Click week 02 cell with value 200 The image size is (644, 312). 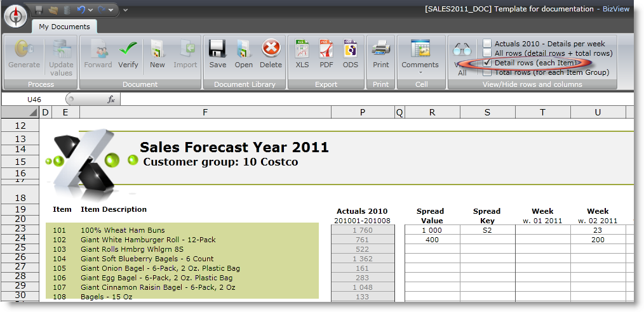coord(598,240)
